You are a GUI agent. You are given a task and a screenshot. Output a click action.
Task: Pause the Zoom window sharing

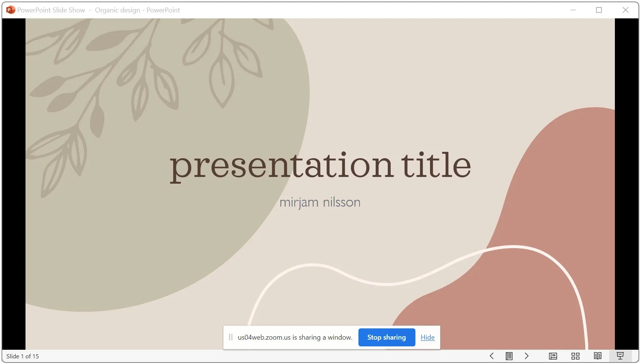(230, 337)
